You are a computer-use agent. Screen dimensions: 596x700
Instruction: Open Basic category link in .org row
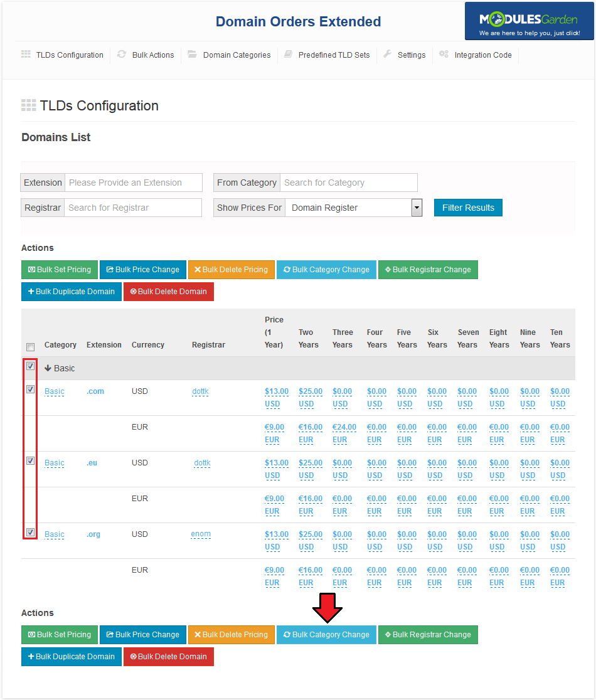click(55, 534)
